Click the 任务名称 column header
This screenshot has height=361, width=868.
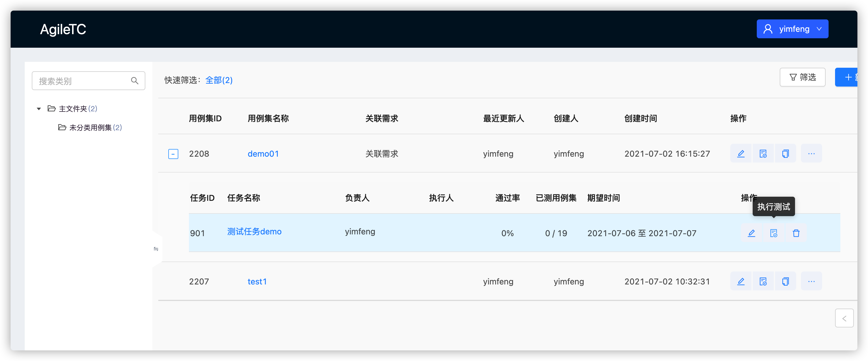(x=244, y=198)
